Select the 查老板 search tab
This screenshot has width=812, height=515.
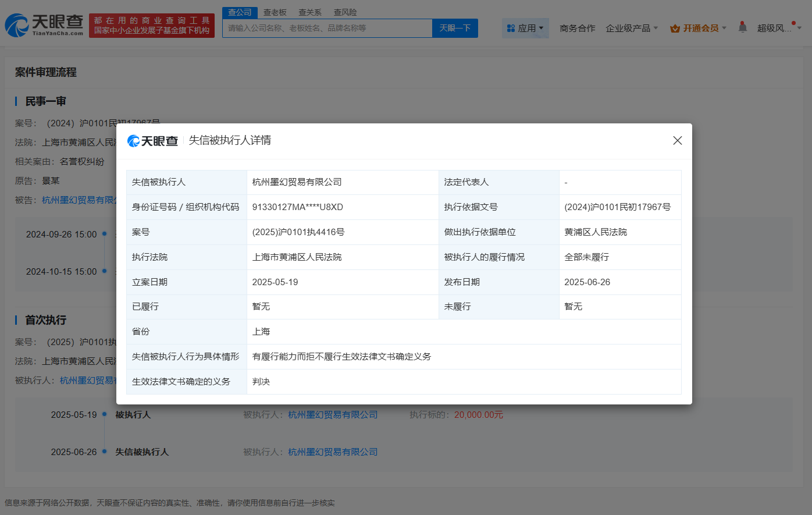pos(275,12)
